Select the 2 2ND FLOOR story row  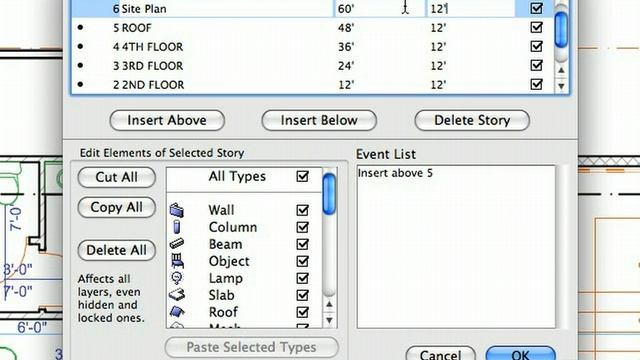click(x=313, y=84)
